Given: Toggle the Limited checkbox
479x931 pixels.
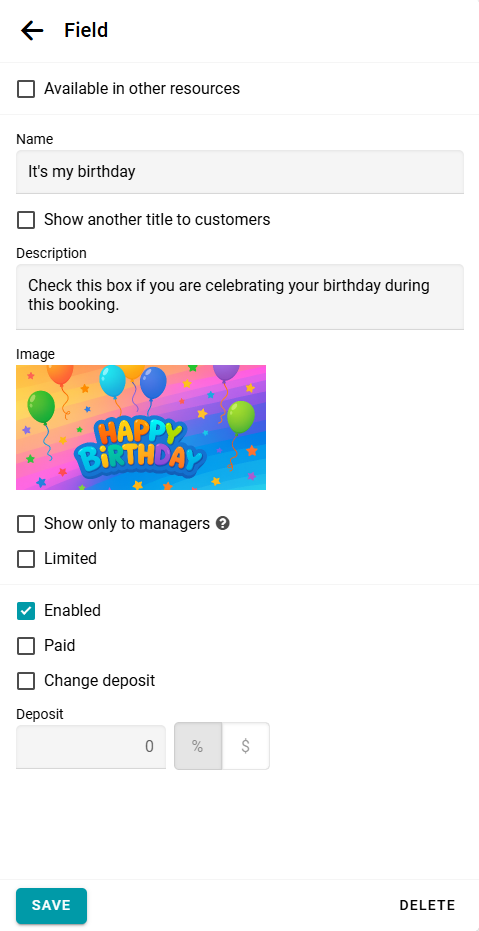Looking at the screenshot, I should [x=26, y=559].
